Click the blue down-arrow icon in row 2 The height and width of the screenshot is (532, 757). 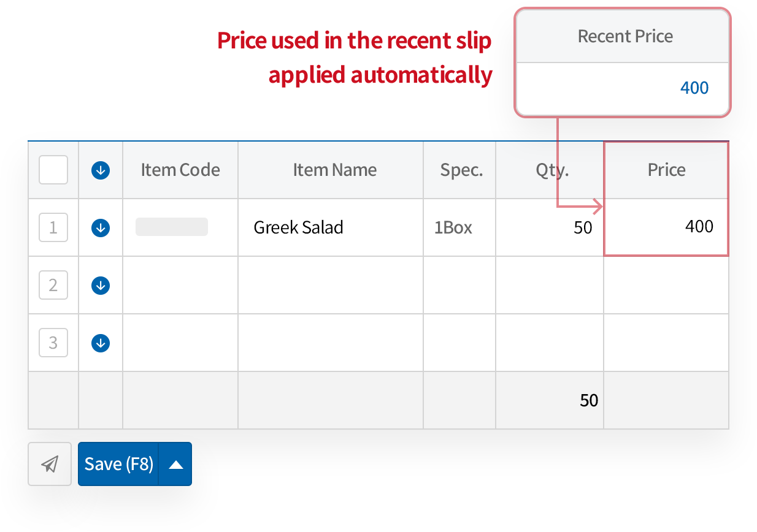[100, 285]
